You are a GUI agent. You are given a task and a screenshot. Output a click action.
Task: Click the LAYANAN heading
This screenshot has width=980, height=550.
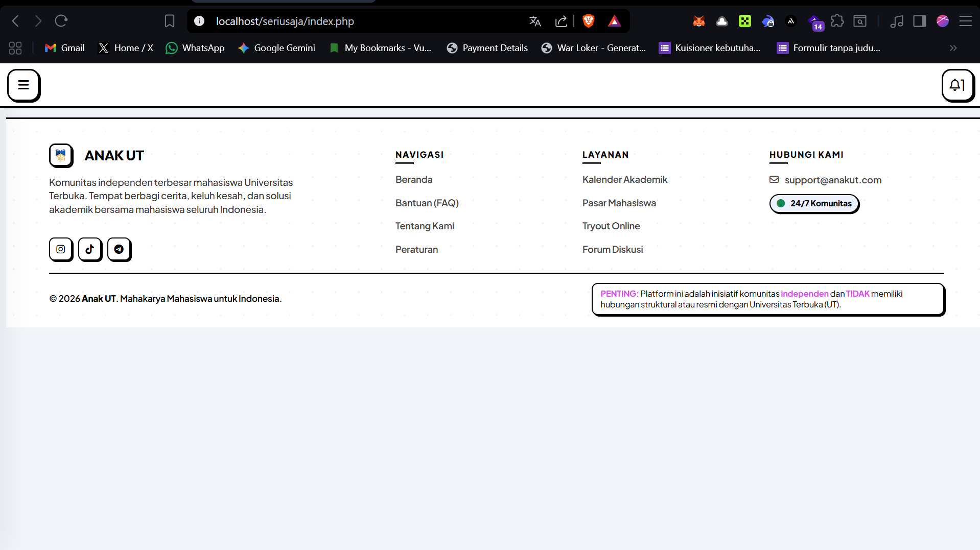[605, 155]
